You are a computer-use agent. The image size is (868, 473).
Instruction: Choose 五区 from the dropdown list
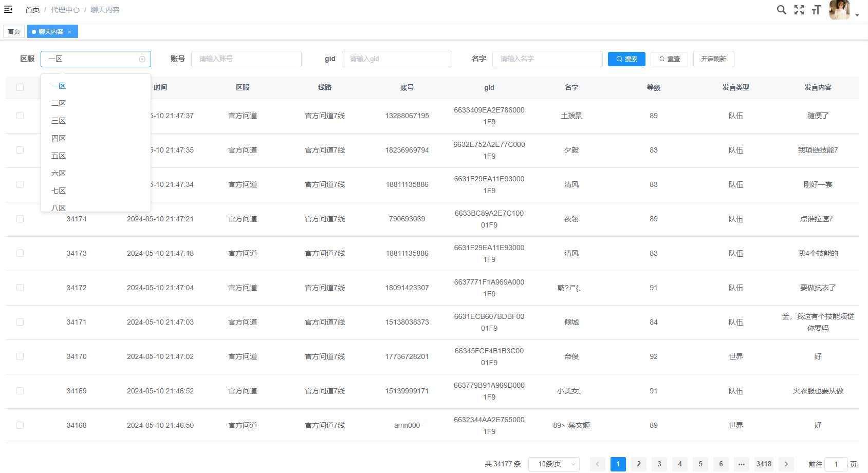[x=96, y=156]
